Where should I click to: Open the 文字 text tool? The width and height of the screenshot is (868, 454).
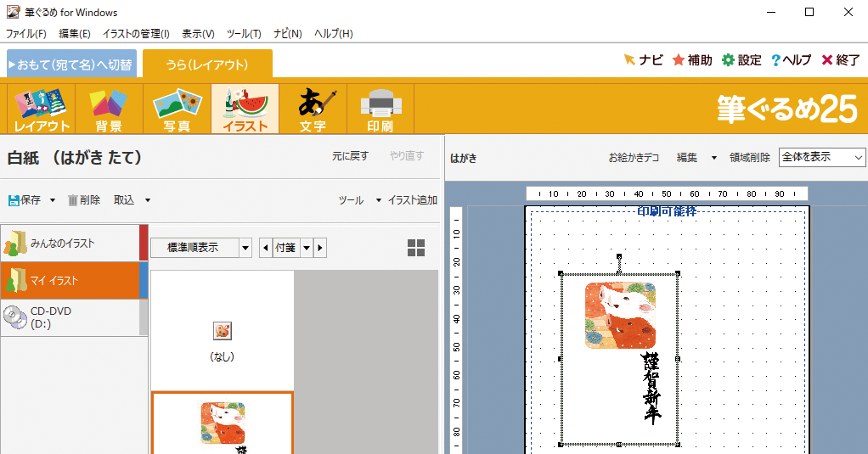pos(313,109)
